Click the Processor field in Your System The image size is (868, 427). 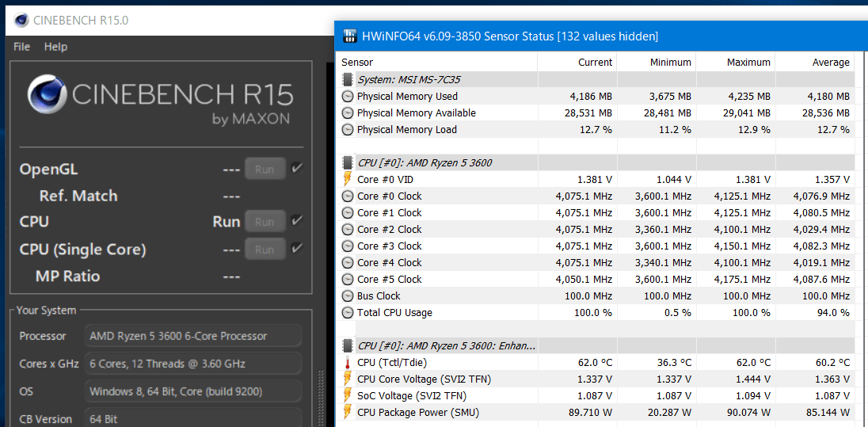pos(192,336)
